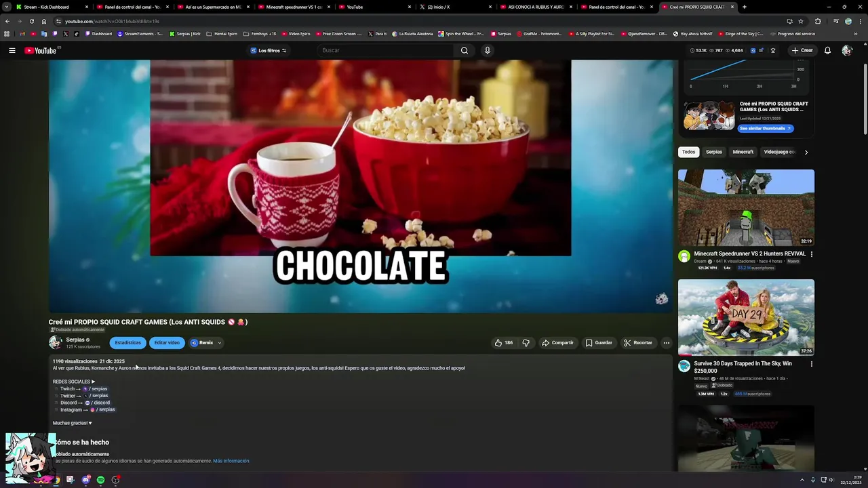Open options for Survive 30 Days video
The width and height of the screenshot is (868, 488).
[811, 364]
